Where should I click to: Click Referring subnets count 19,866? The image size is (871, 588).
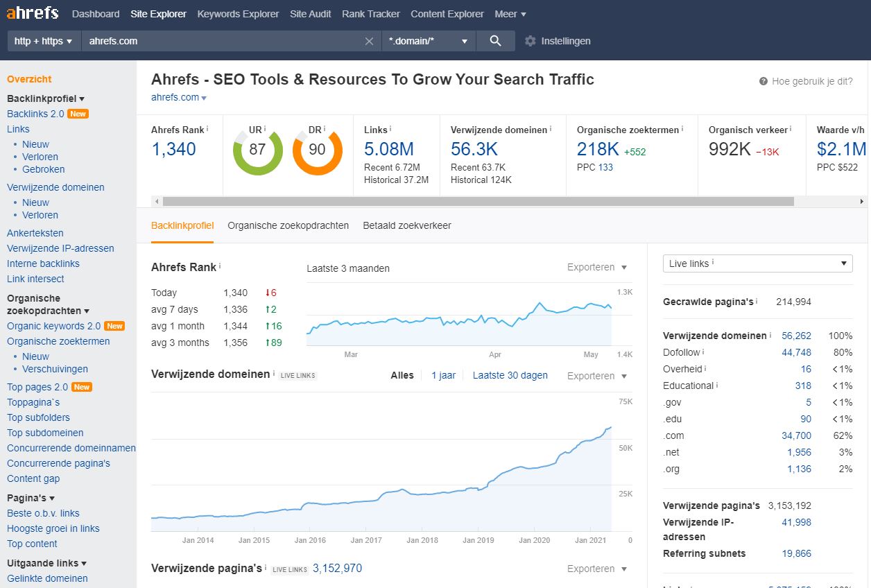pyautogui.click(x=796, y=553)
